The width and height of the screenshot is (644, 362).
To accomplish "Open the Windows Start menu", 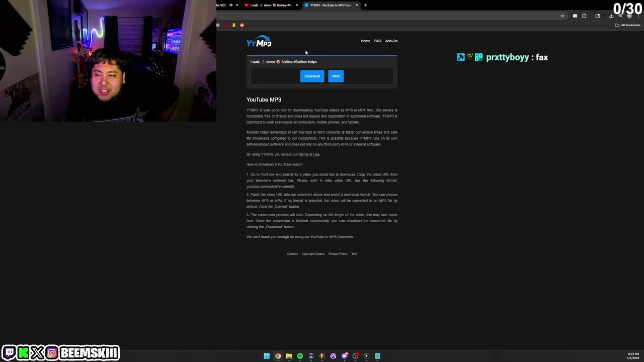I will (x=267, y=356).
